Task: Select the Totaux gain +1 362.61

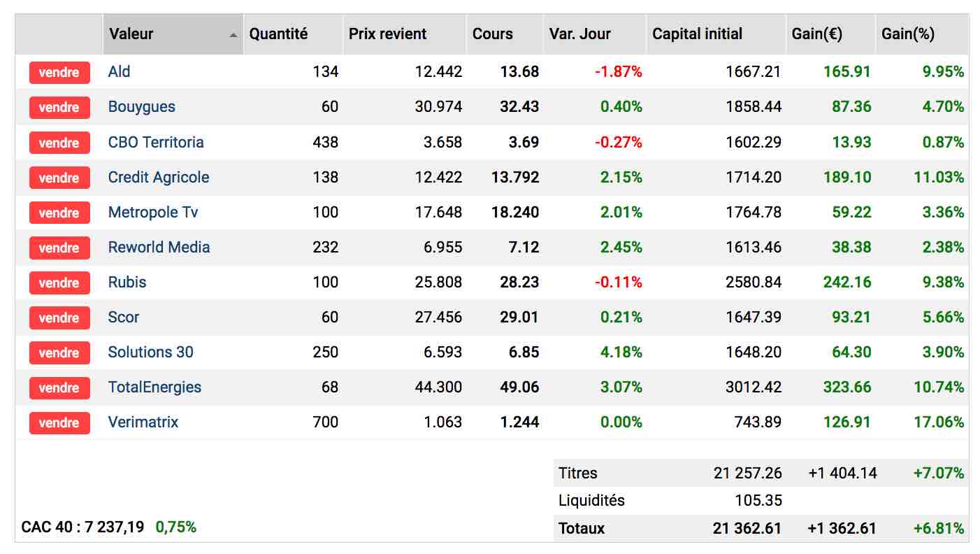Action: 842,529
